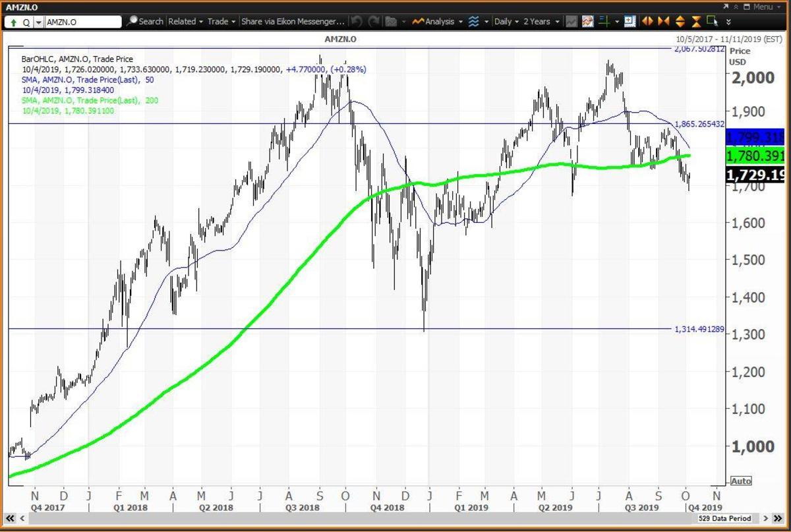
Task: Click Share via Eikon Messenger
Action: tap(292, 21)
